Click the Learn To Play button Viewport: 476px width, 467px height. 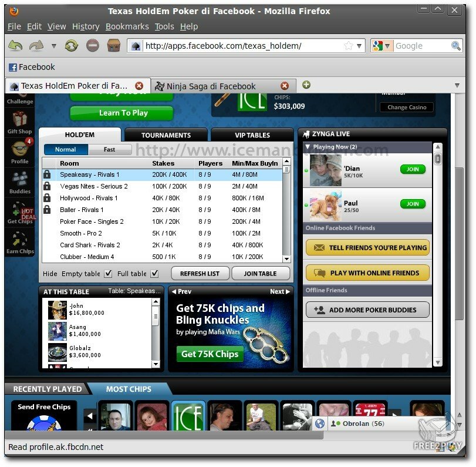121,113
